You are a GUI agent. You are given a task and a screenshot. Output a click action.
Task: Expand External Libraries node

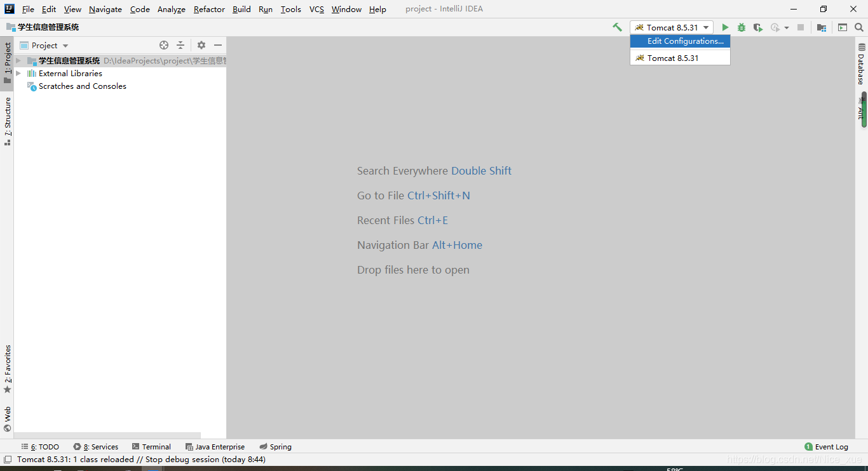pyautogui.click(x=18, y=74)
